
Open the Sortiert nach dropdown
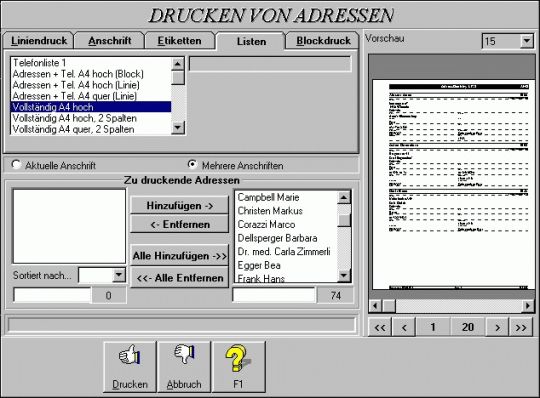[118, 275]
